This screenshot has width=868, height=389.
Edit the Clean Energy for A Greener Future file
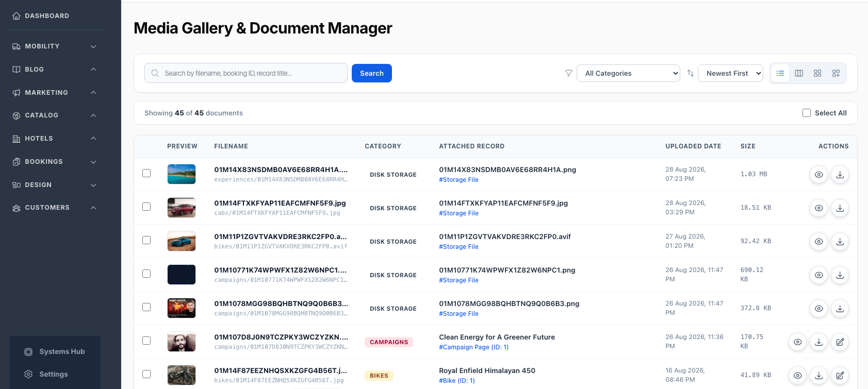click(x=840, y=342)
